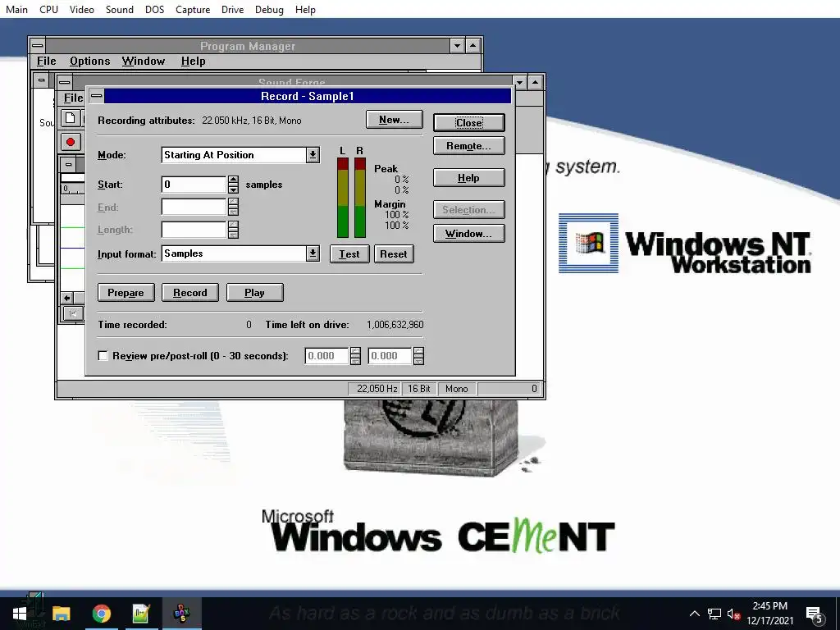Screen dimensions: 840x630
Task: Open the DOSBox Video menu
Action: click(x=82, y=10)
